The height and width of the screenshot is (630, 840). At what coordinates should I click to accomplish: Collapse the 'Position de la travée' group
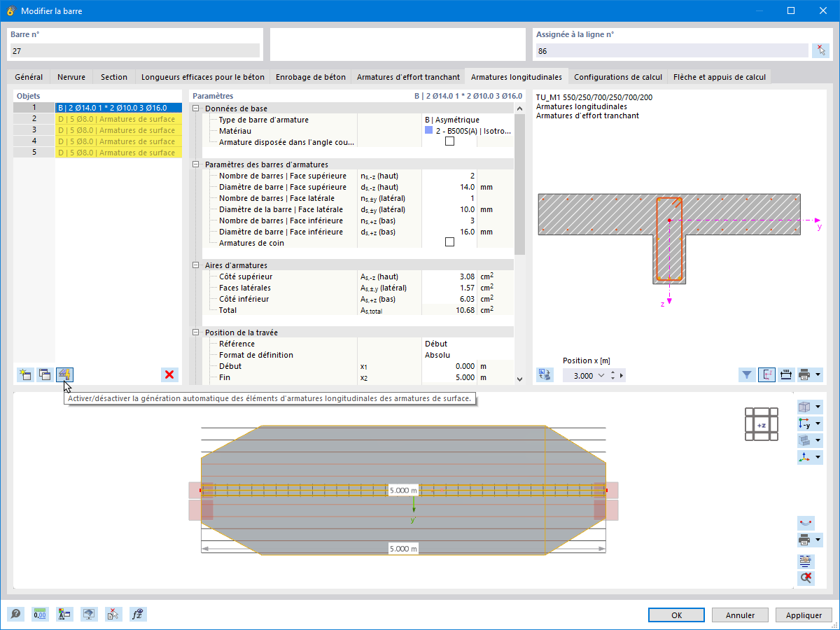point(196,332)
